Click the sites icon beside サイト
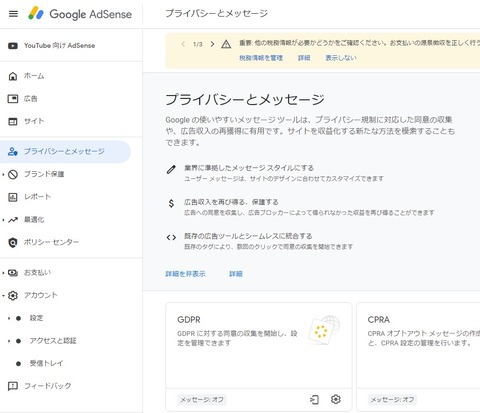Viewport: 480px width, 413px height. pos(13,121)
